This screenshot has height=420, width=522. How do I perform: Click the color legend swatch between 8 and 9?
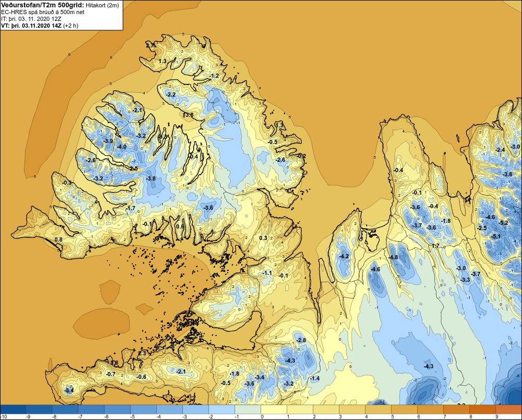pyautogui.click(x=483, y=410)
